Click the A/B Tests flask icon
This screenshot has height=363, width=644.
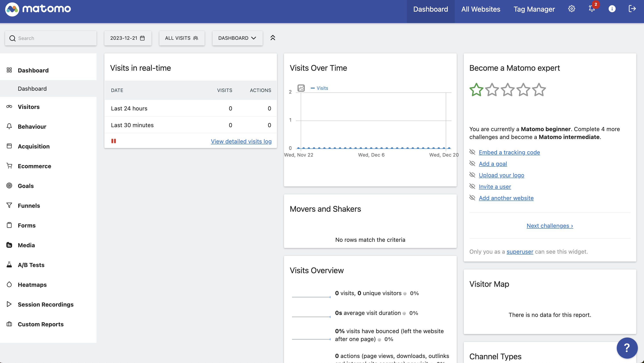tap(9, 265)
